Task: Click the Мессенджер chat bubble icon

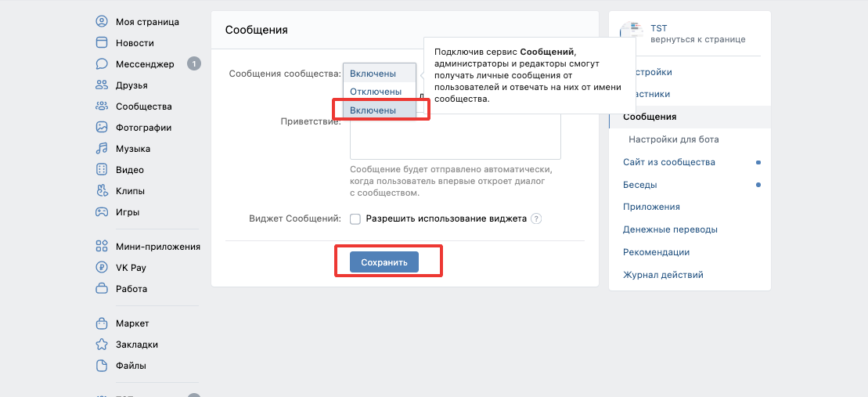Action: [101, 64]
